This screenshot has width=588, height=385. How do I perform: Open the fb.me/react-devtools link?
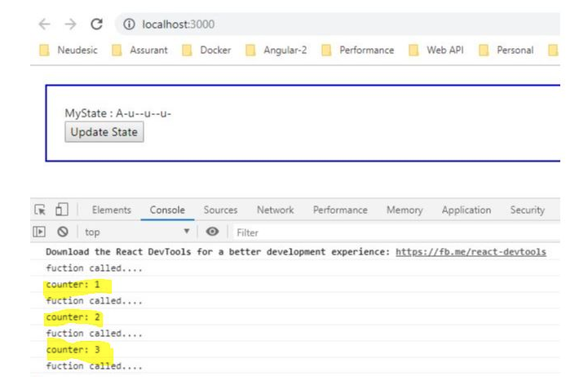point(471,252)
